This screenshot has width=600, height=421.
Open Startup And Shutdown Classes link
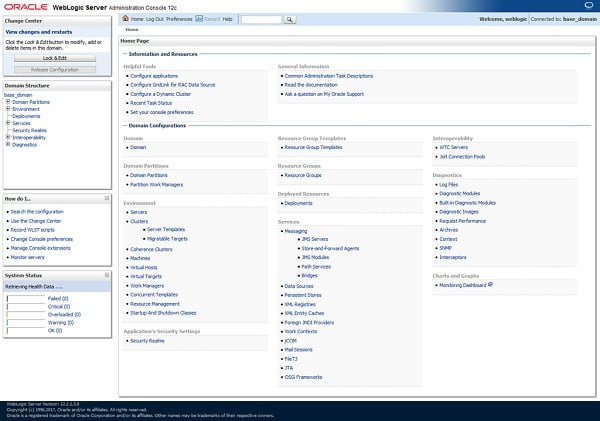pyautogui.click(x=163, y=313)
